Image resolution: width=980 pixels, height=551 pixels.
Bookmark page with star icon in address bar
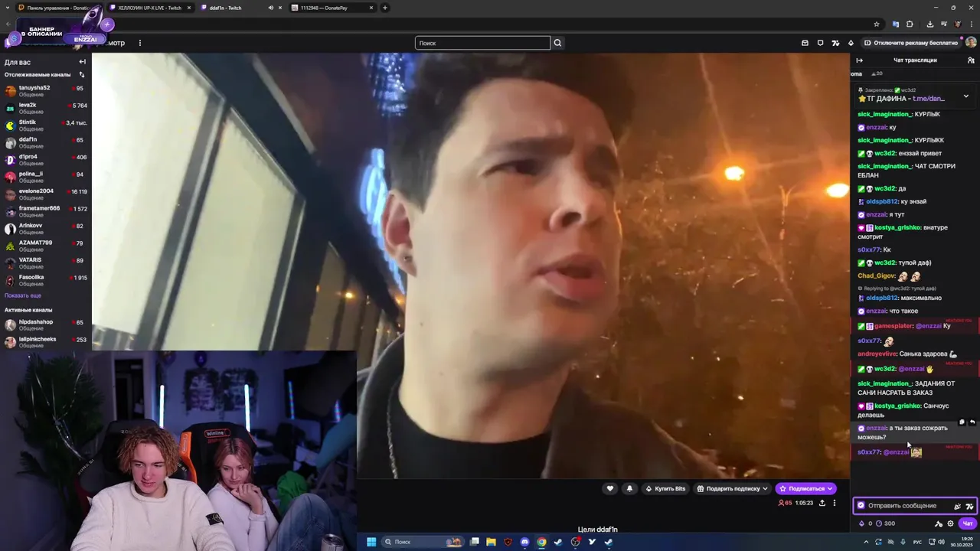tap(876, 24)
